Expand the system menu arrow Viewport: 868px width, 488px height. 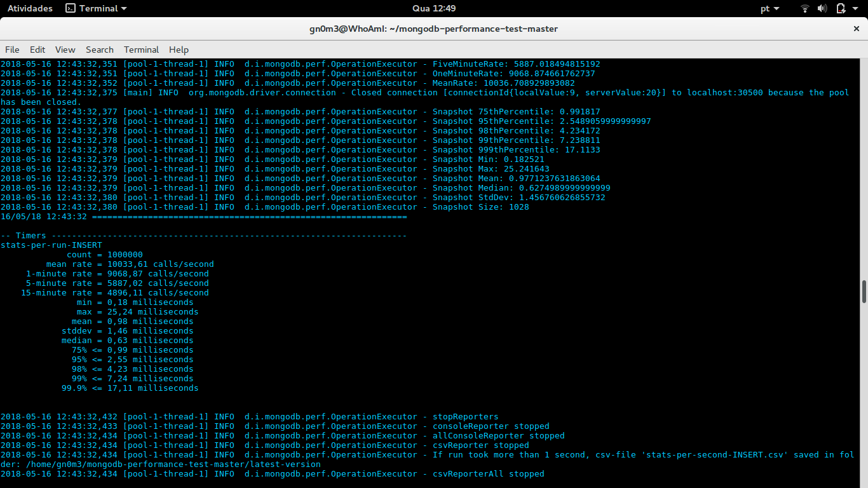click(856, 8)
